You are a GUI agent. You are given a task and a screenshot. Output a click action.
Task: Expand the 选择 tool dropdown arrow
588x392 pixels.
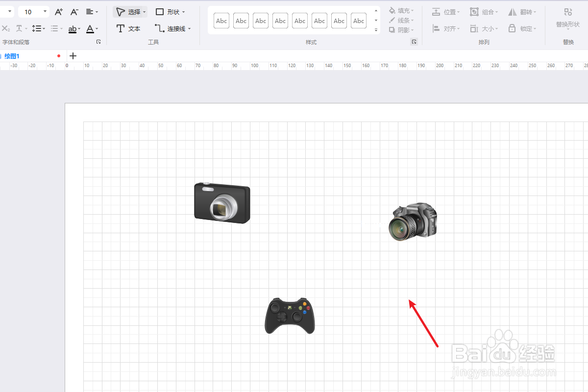click(x=144, y=12)
